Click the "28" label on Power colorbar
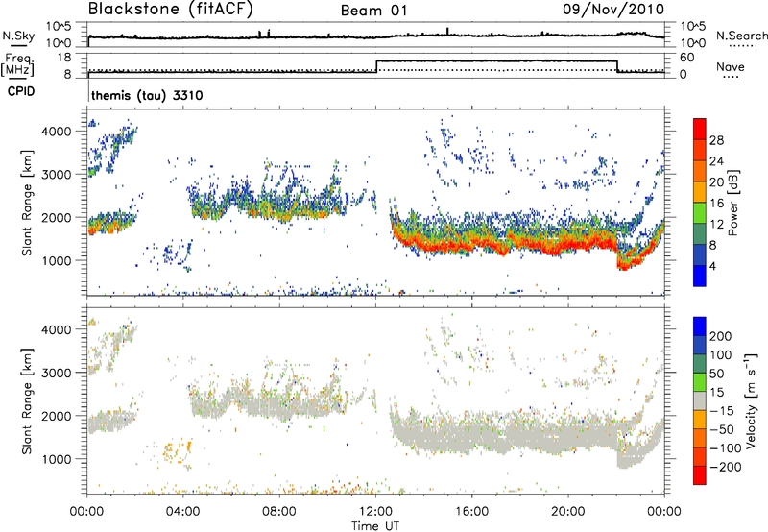The image size is (768, 532). point(716,140)
